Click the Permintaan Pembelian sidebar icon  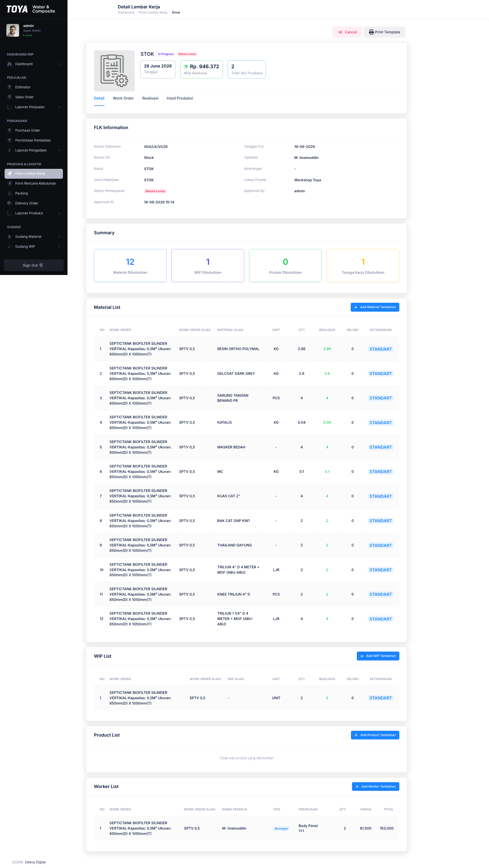[9, 141]
